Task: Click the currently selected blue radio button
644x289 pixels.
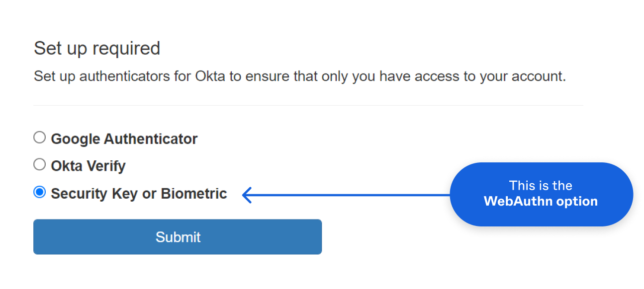Action: (39, 193)
